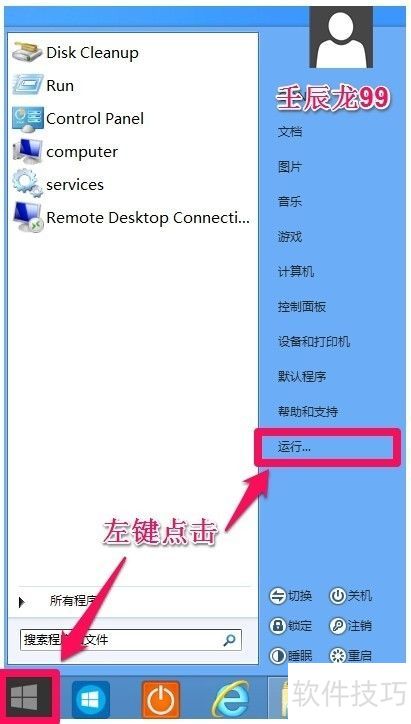Screen dimensions: 411x724
Task: Click the 锁定 (Lock) button
Action: coord(290,626)
